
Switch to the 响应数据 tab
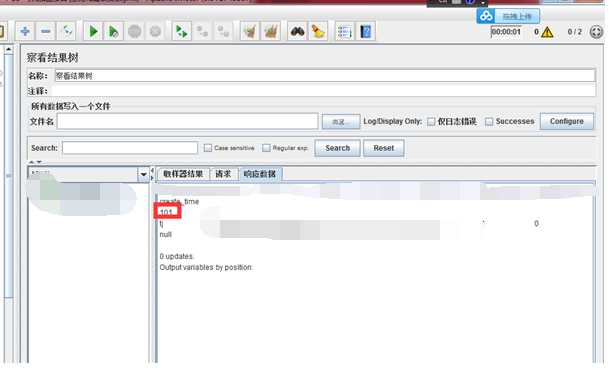tap(260, 174)
